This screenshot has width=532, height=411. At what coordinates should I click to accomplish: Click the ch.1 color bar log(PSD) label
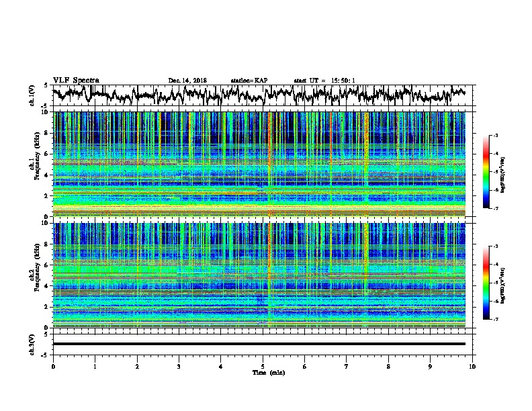tap(502, 175)
